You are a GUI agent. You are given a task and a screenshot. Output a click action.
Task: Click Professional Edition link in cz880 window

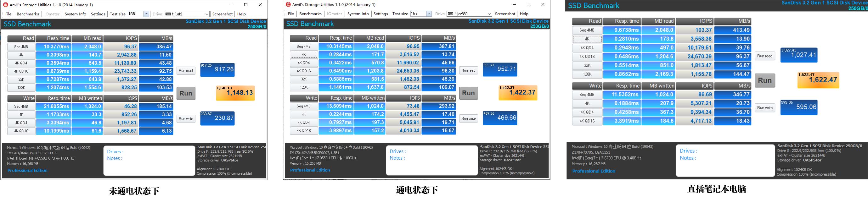point(310,170)
